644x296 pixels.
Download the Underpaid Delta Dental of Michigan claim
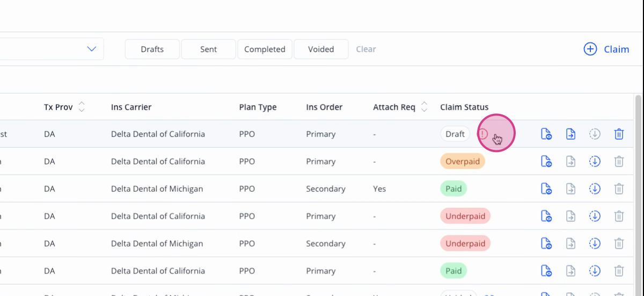pos(595,243)
